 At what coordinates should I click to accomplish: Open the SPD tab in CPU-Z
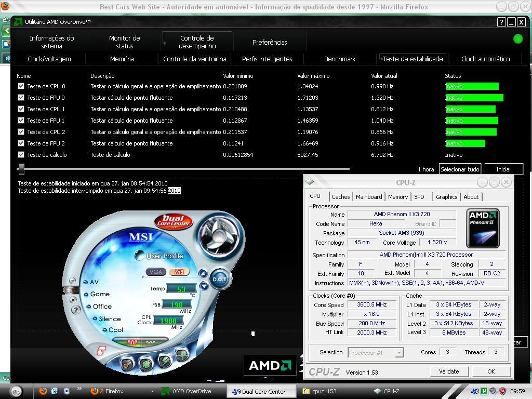(419, 197)
